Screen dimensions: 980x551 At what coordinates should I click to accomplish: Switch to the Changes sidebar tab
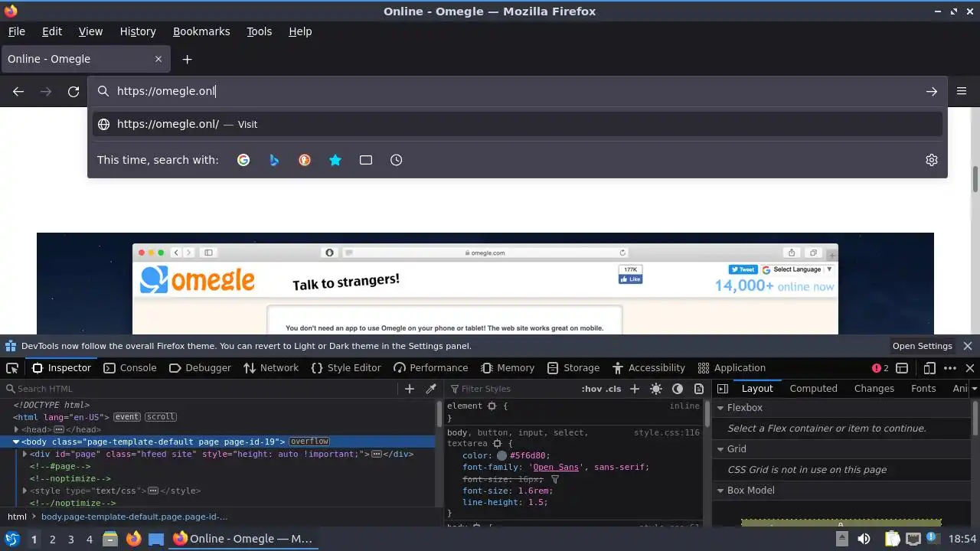pos(874,389)
